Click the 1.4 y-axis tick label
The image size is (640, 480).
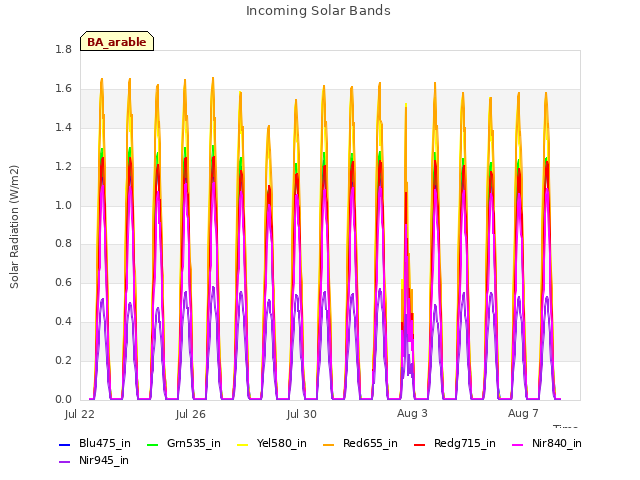63,127
